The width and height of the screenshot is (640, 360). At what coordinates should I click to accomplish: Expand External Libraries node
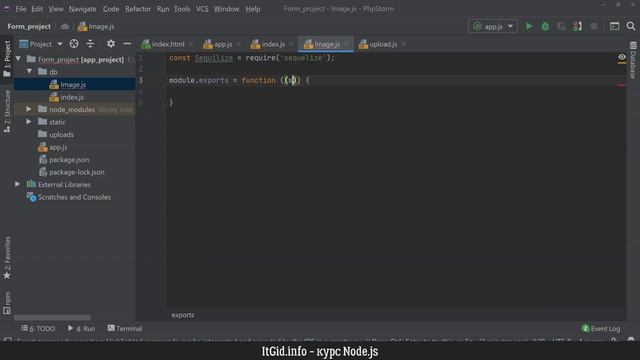(x=18, y=184)
